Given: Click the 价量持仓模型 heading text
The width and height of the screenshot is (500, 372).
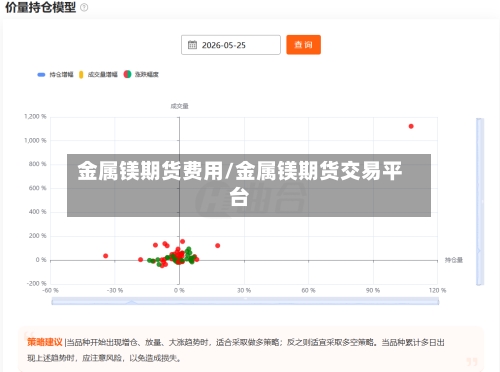Looking at the screenshot, I should 41,7.
